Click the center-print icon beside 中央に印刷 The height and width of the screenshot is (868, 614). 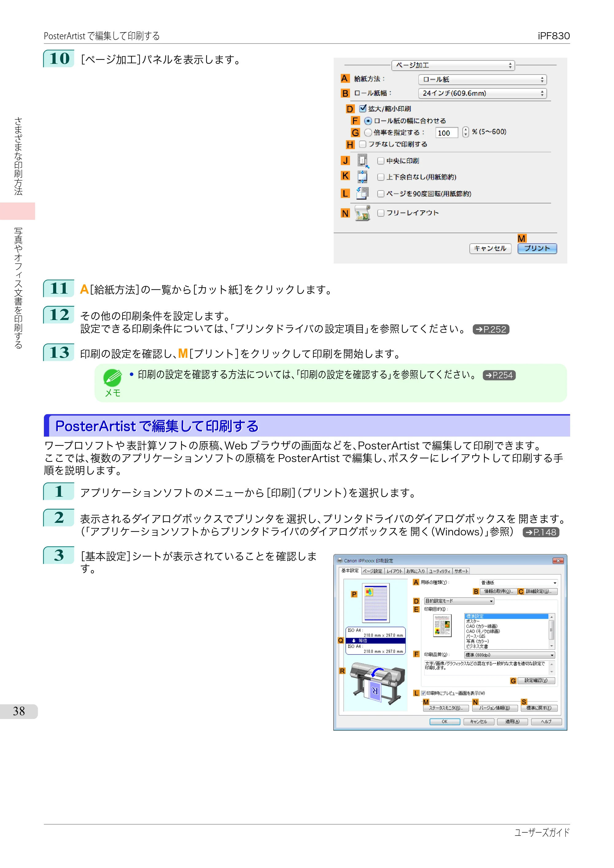click(x=363, y=161)
